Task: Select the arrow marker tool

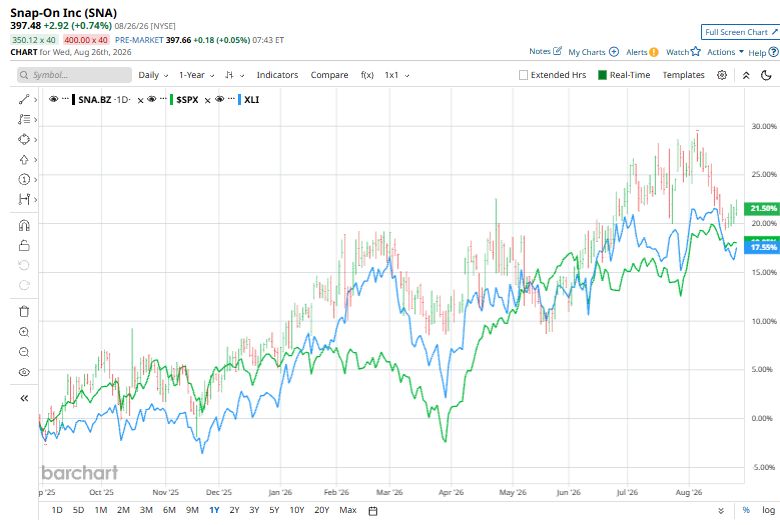Action: [24, 160]
